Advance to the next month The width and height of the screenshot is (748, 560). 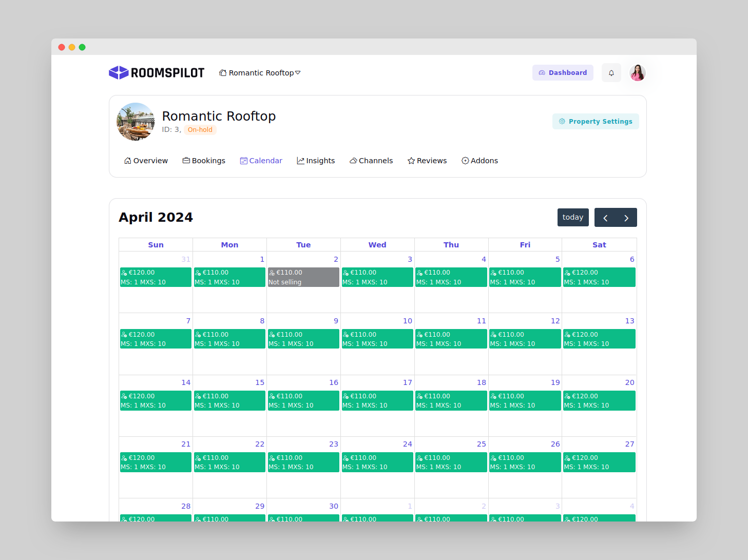pos(626,218)
